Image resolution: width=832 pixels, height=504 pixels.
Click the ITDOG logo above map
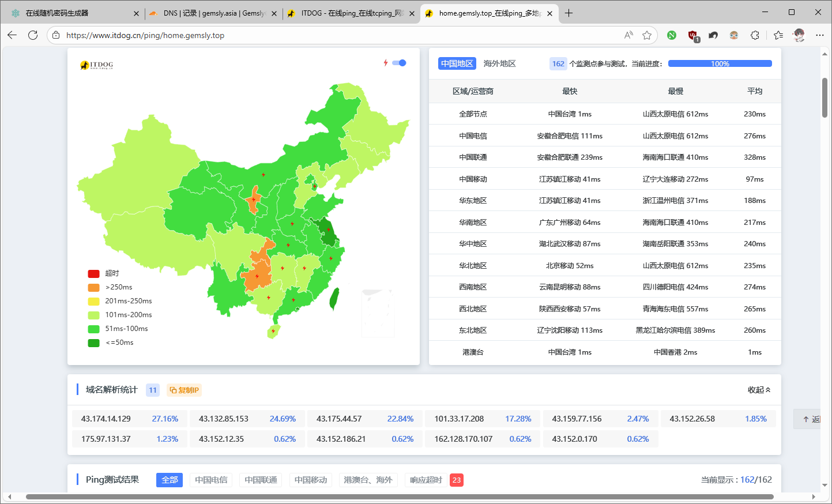coord(97,65)
